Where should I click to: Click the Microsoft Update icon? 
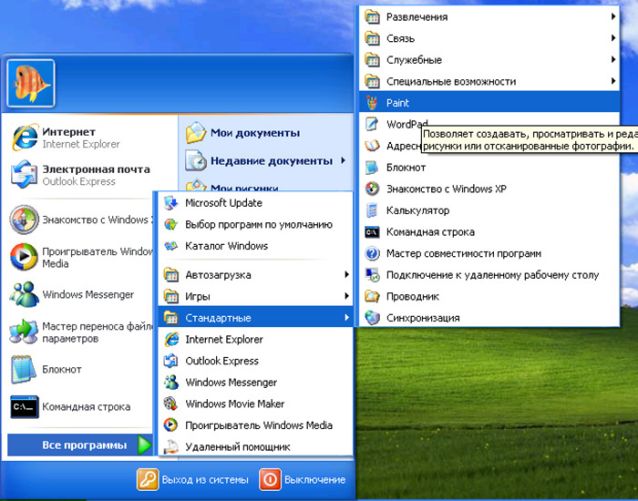point(171,203)
